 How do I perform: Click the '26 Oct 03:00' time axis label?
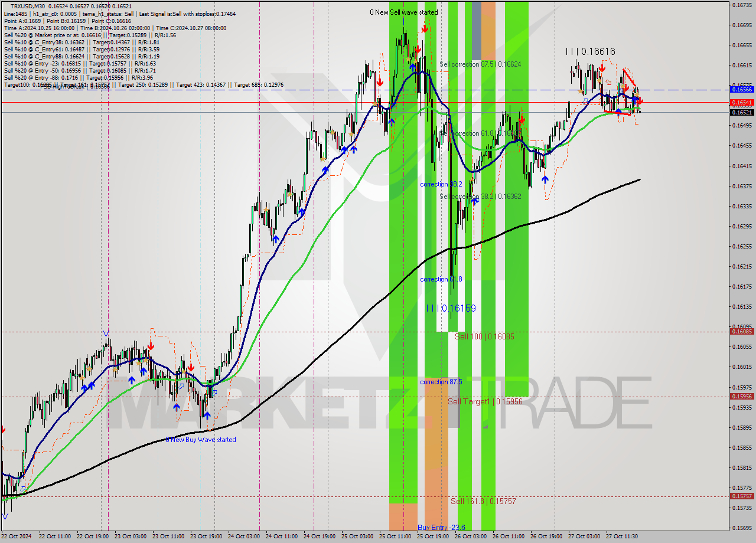(x=471, y=537)
